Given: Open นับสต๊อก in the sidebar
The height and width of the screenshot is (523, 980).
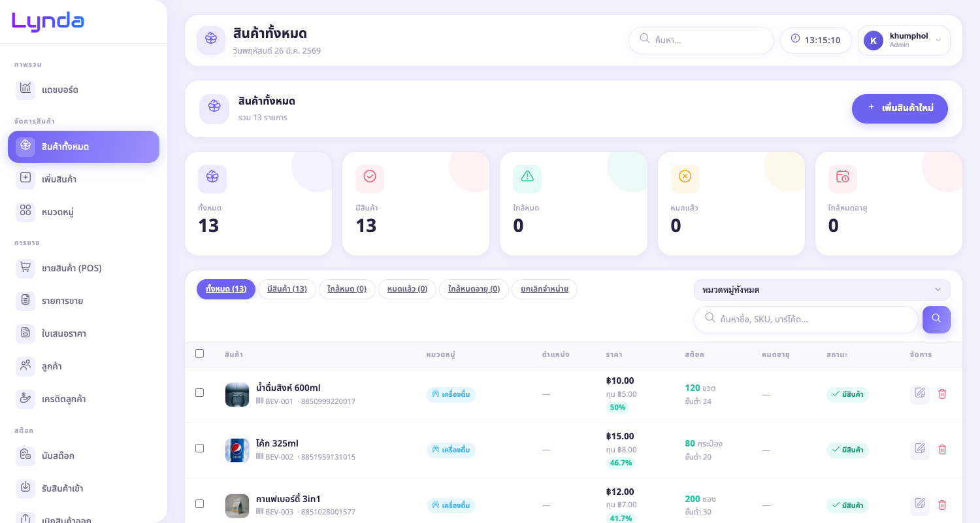Looking at the screenshot, I should pos(57,456).
